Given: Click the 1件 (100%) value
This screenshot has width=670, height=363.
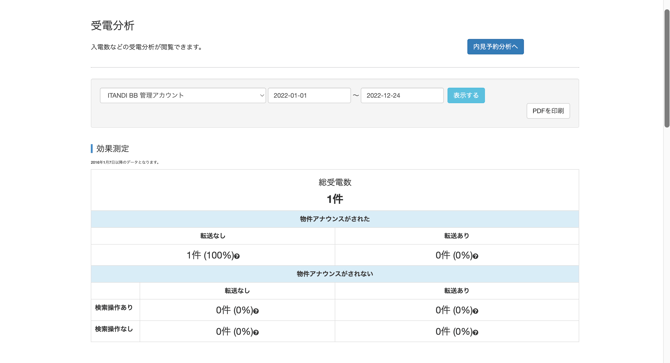Looking at the screenshot, I should [x=210, y=255].
